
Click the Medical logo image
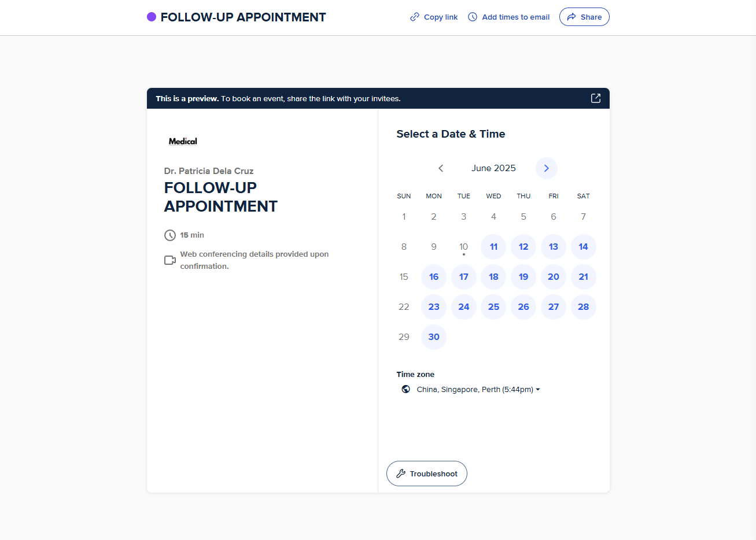point(183,141)
